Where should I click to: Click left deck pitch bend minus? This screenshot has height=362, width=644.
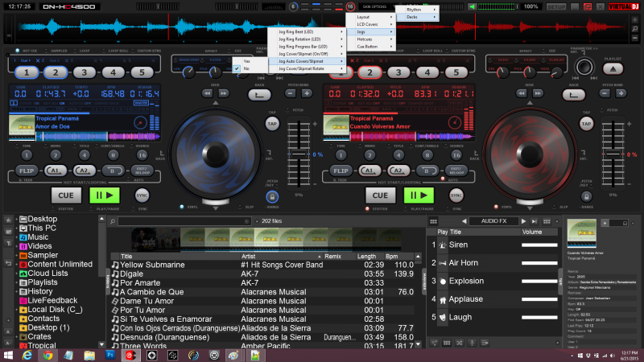[x=291, y=93]
